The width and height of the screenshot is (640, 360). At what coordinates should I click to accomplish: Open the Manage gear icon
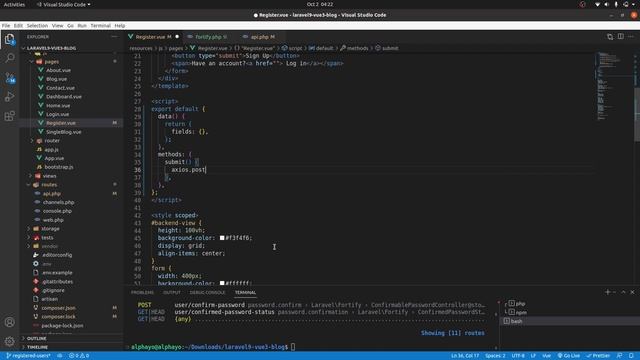(x=9, y=340)
